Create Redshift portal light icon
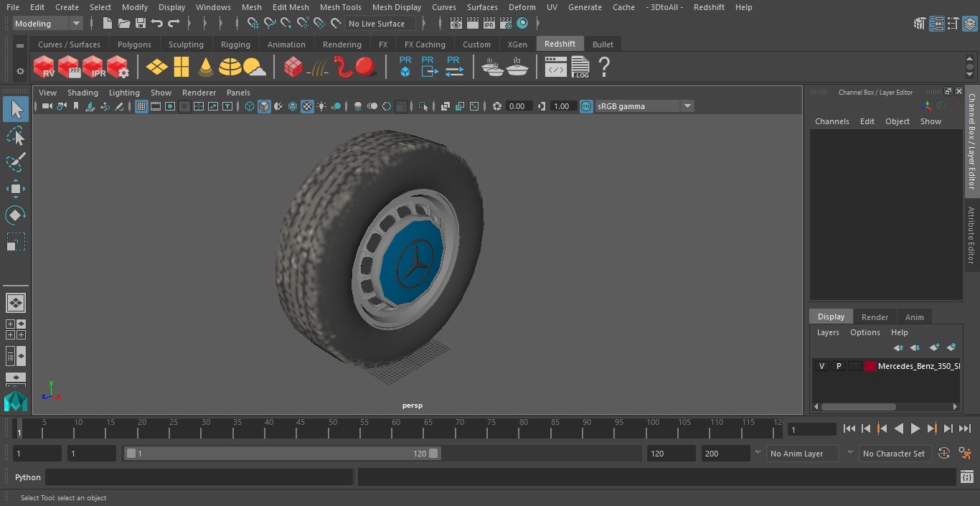Screen dimensions: 980x506 coord(182,67)
